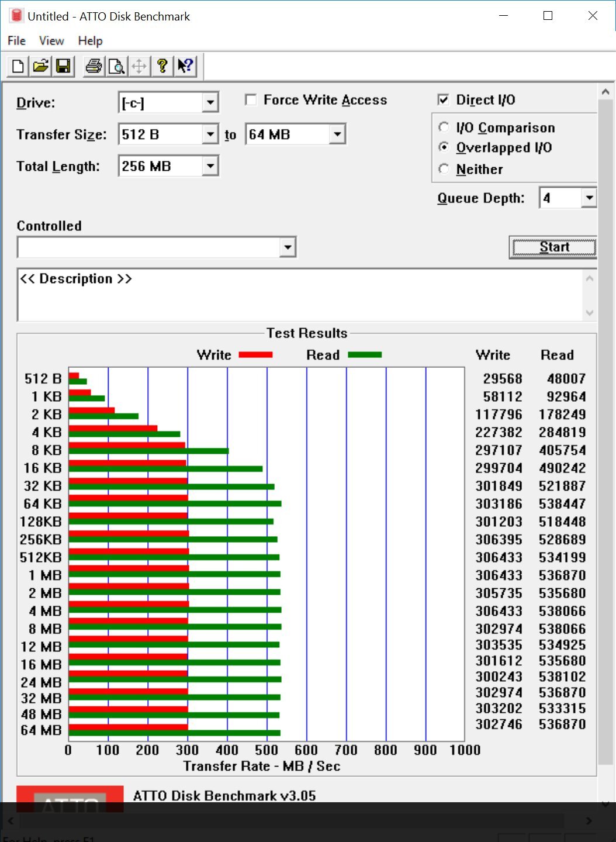Viewport: 616px width, 842px height.
Task: Uncheck the Direct I/O checkbox
Action: (x=444, y=100)
